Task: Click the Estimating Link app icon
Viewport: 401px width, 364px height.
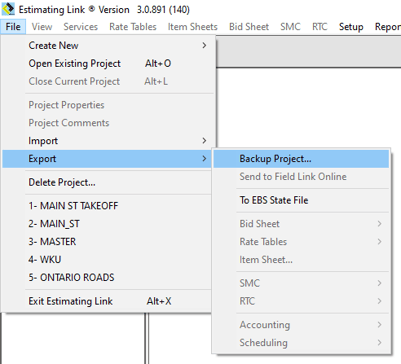Action: (8, 9)
